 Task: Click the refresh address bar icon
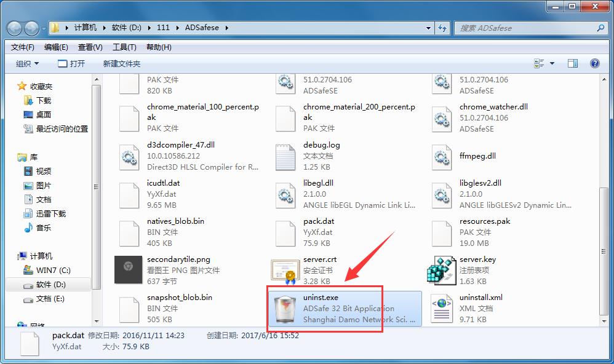[442, 28]
